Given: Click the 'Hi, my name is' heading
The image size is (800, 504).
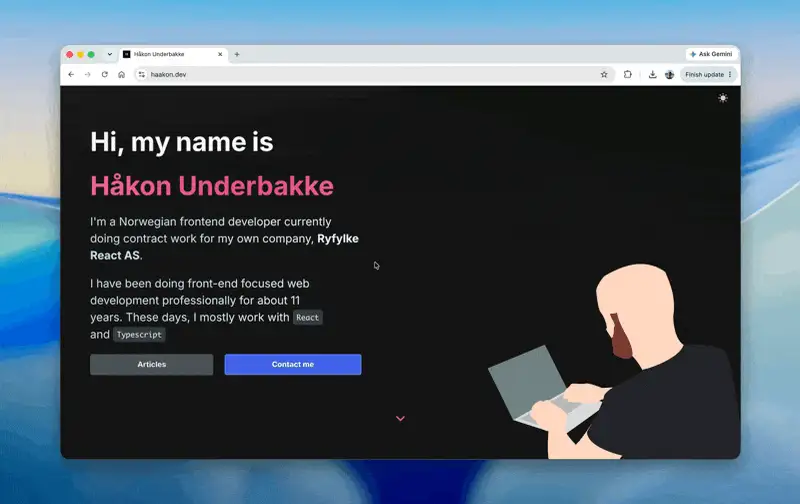Looking at the screenshot, I should click(x=182, y=142).
